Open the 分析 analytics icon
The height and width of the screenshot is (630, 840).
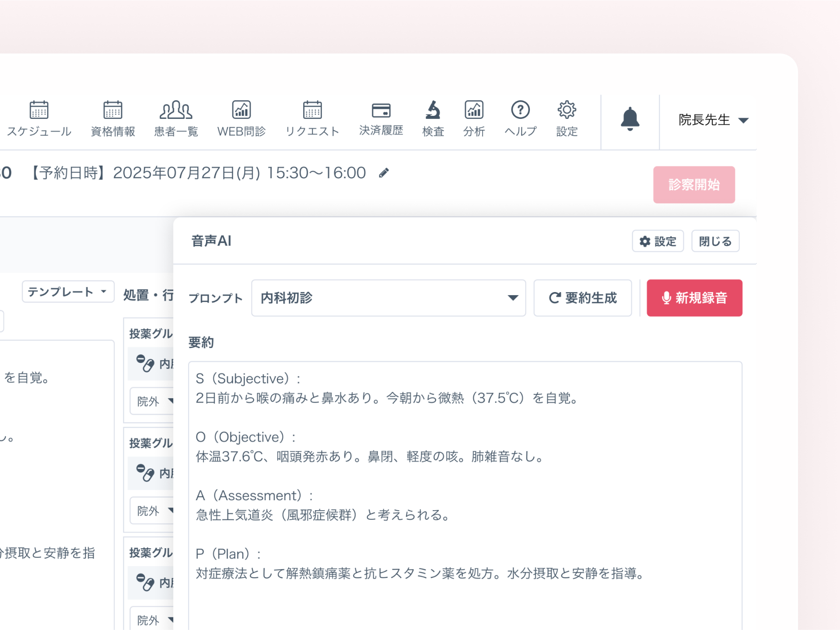(474, 110)
